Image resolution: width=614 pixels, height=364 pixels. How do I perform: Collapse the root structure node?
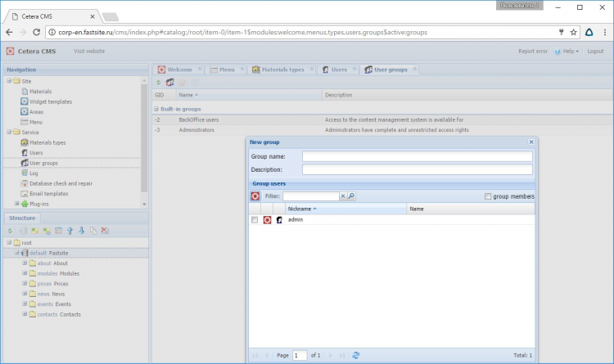[x=9, y=243]
